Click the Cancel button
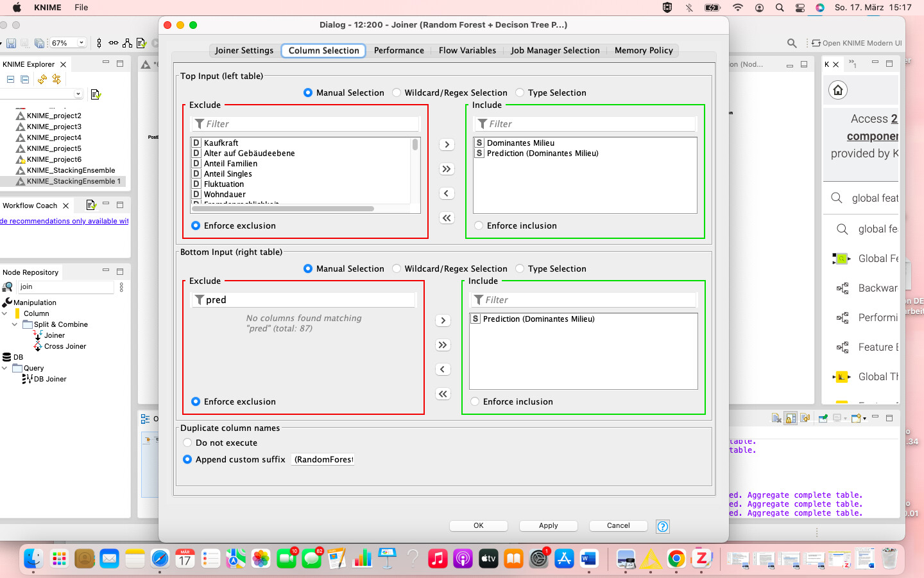The image size is (924, 578). pyautogui.click(x=619, y=525)
